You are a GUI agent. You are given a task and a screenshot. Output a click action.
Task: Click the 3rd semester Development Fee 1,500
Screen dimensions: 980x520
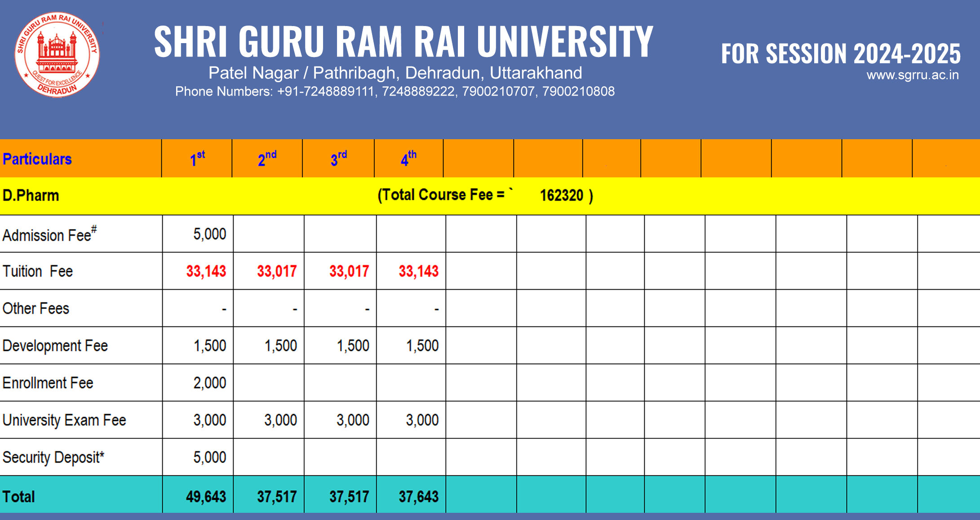point(353,346)
